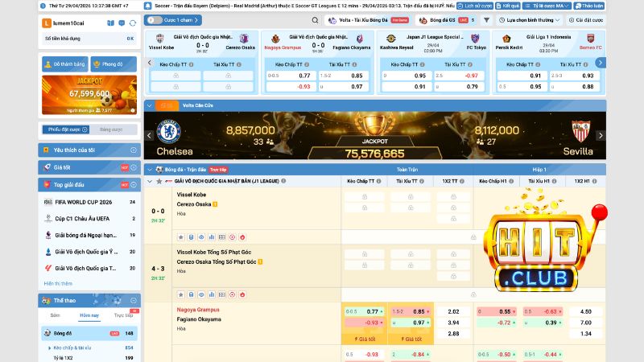This screenshot has width=644, height=362.
Task: Click the data sheet icon under Vissel Kobe match
Action: point(191,237)
